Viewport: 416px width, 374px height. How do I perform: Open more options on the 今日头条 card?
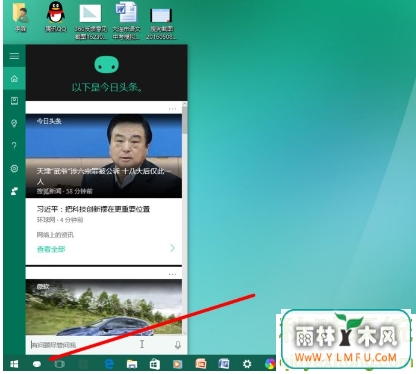click(x=172, y=109)
